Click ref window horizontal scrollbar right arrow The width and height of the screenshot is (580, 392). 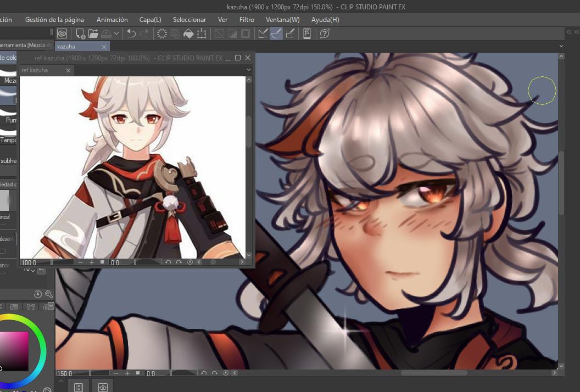point(242,262)
